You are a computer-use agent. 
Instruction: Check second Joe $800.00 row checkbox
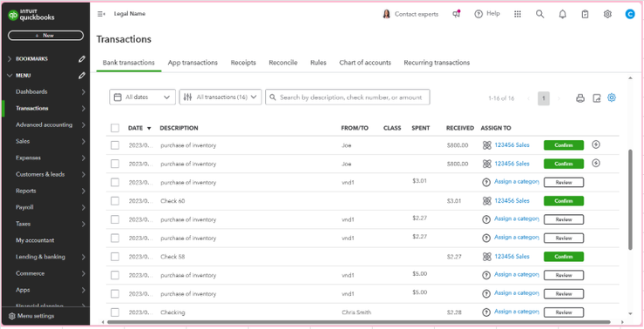(x=115, y=164)
